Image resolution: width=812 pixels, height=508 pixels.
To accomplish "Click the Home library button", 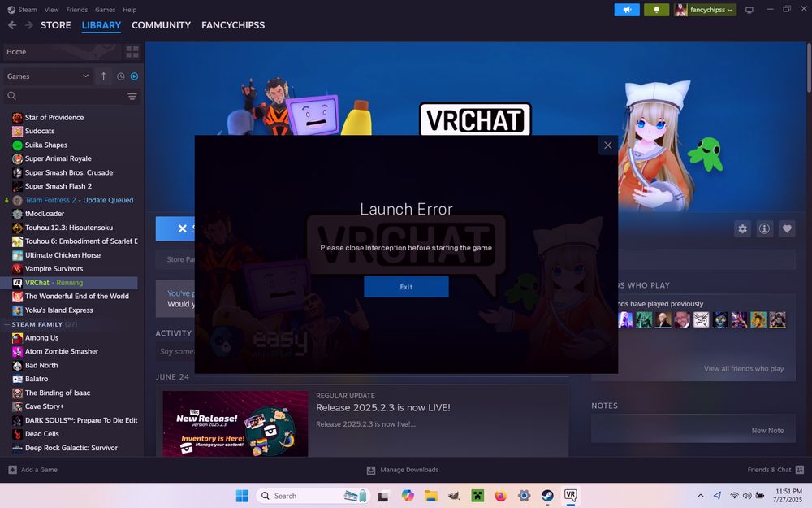I will tap(62, 52).
